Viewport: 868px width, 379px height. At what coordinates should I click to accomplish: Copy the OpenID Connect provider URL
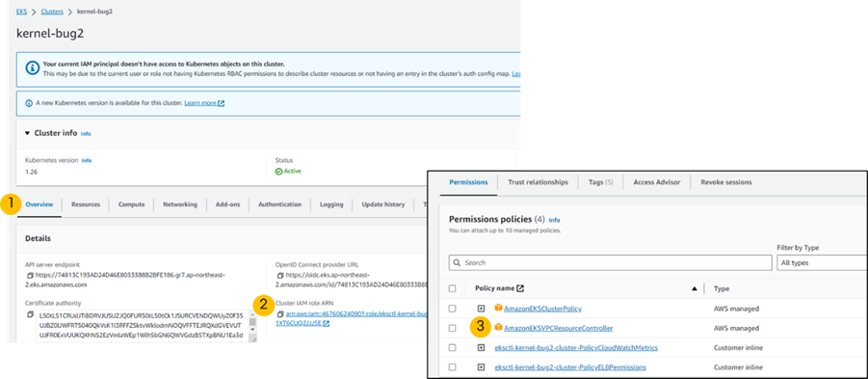tap(280, 276)
